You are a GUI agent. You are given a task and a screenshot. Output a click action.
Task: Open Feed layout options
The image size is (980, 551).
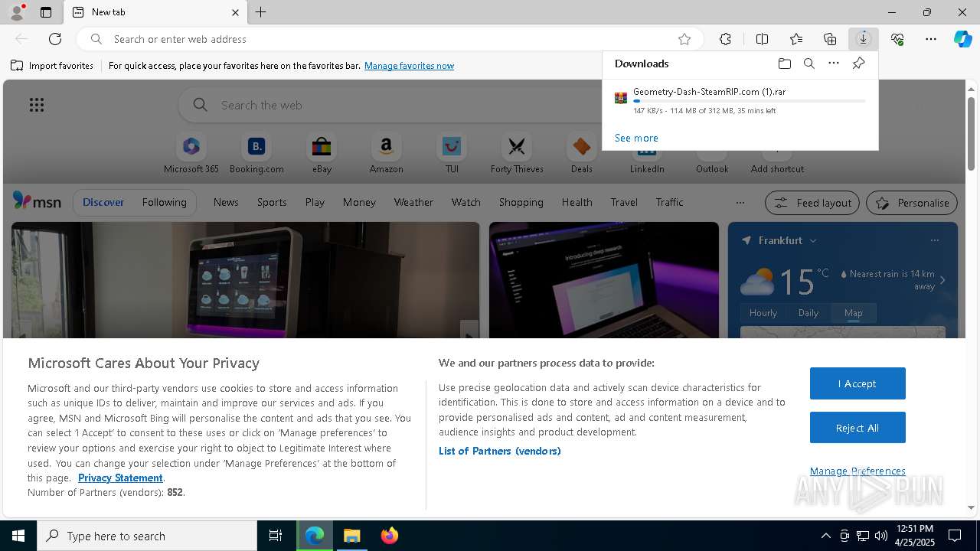point(812,203)
